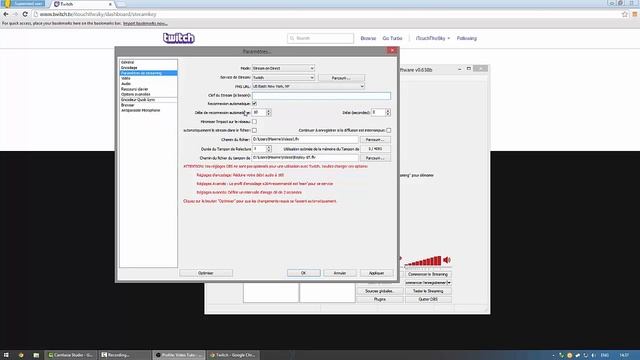Toggle the Reconnexion automatique checkbox
Screen dimensions: 640x360
tap(254, 104)
